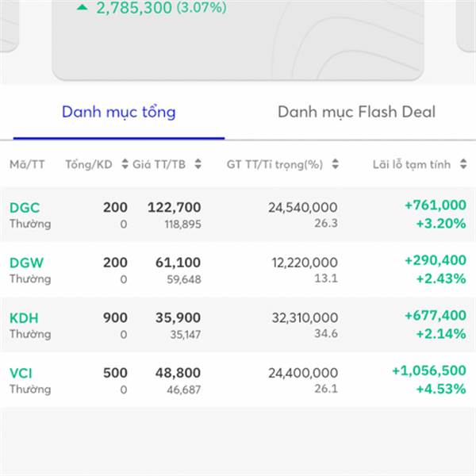Open Danh mục Flash Deal tab
476x476 pixels.
(357, 112)
